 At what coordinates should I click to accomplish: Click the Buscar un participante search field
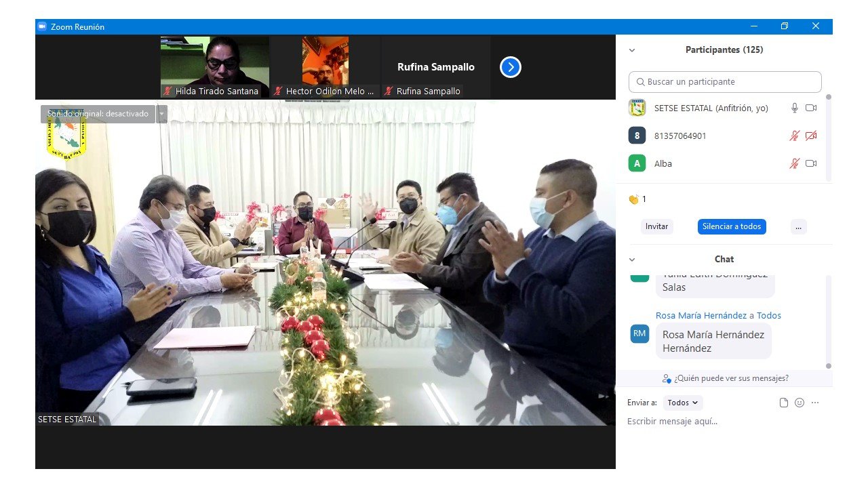[725, 82]
